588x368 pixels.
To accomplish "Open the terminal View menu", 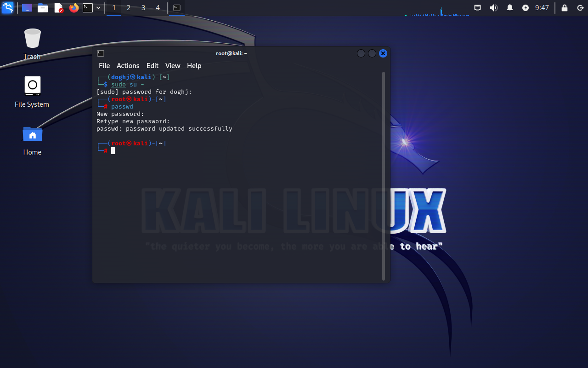I will coord(173,66).
